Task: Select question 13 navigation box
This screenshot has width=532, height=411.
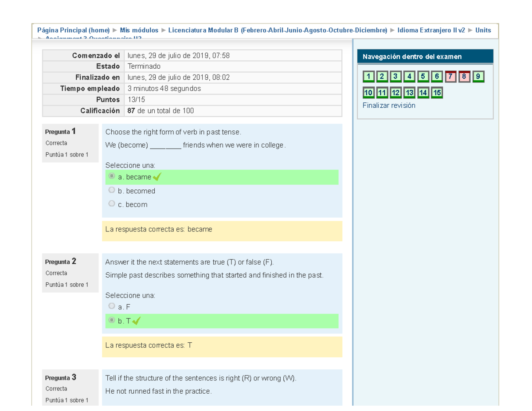Action: 409,93
